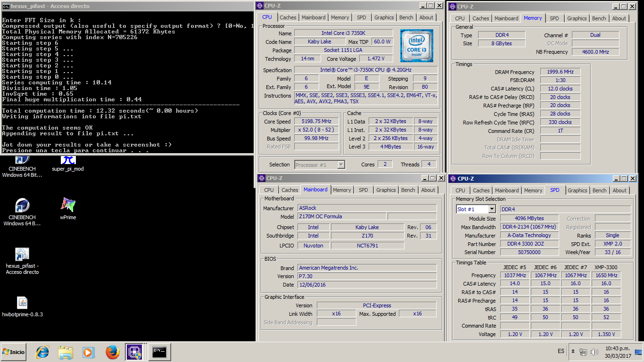Click the Module Size 4096 MBytes field

(529, 218)
